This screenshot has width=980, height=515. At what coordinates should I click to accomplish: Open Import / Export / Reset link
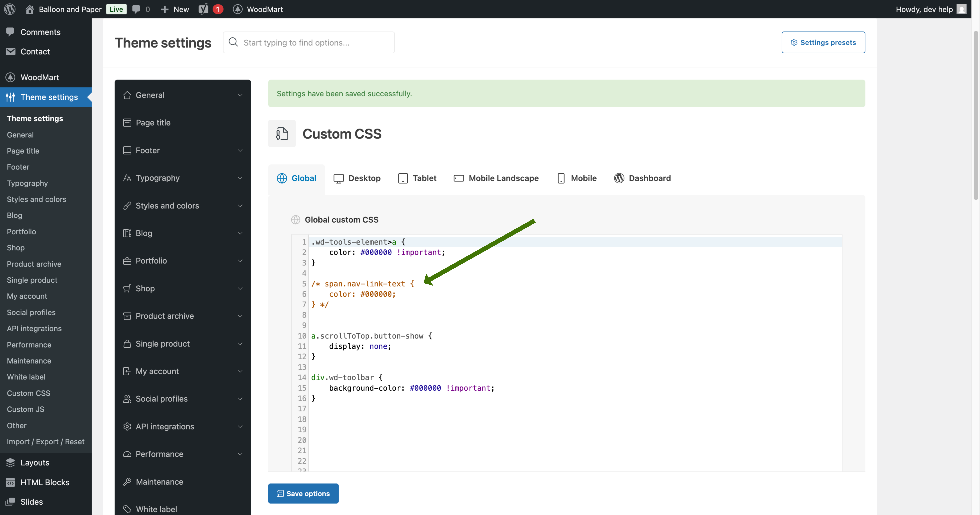click(46, 441)
